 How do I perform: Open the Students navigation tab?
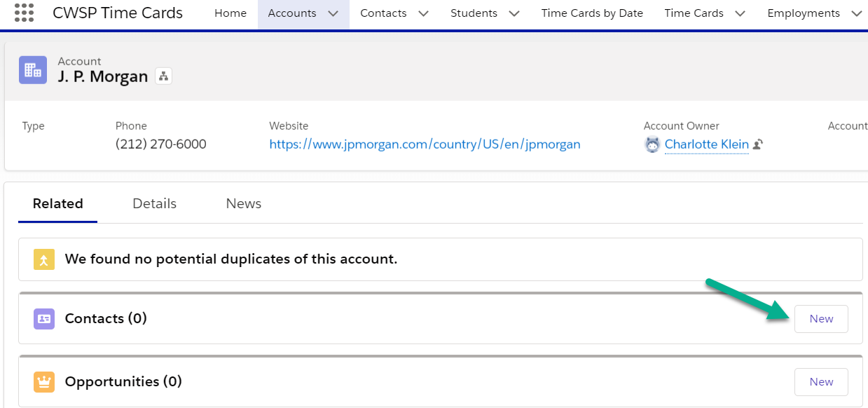[x=474, y=13]
